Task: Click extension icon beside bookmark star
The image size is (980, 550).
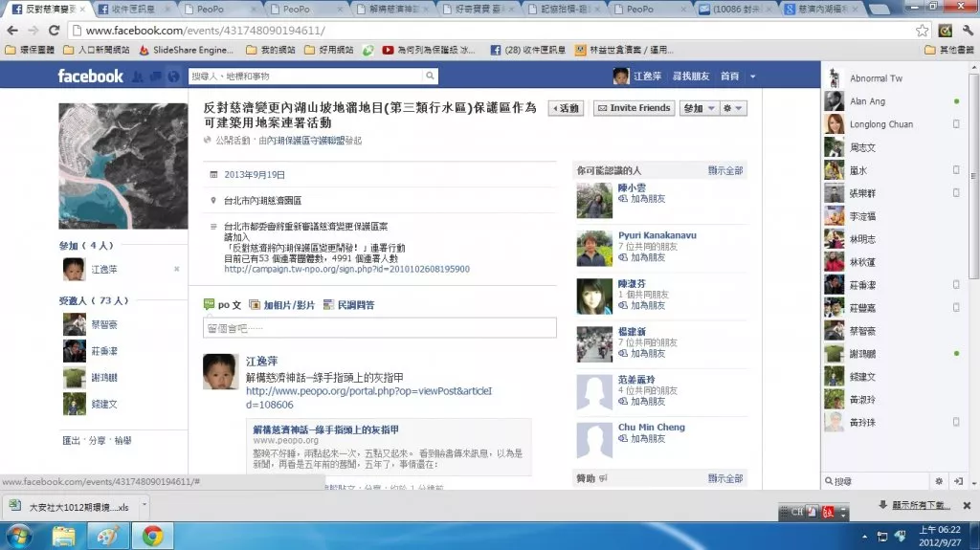Action: [945, 30]
